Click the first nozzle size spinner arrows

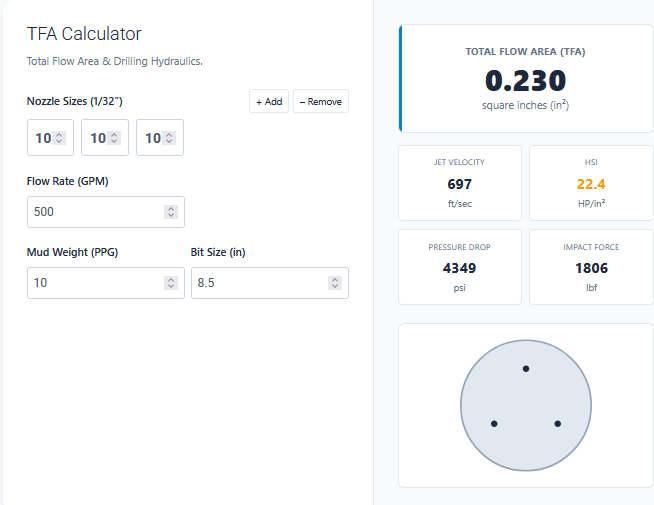click(59, 138)
